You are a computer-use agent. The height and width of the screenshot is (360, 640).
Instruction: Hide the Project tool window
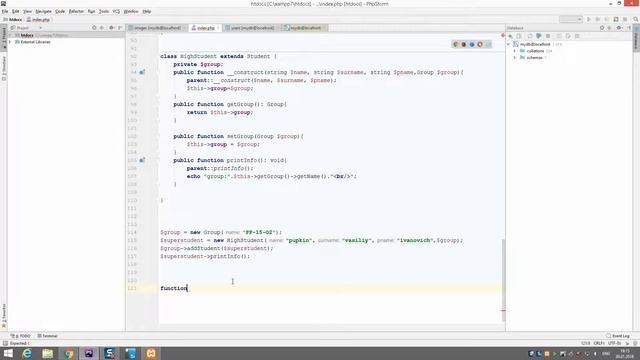point(120,28)
